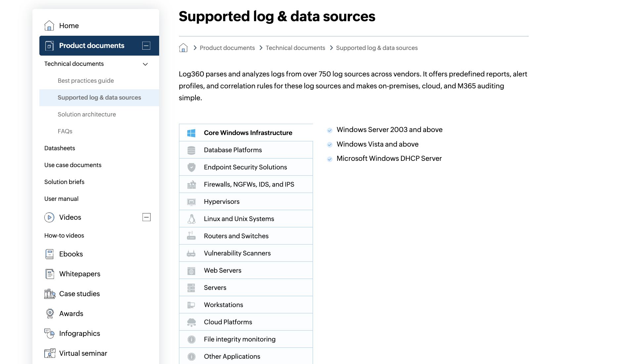624x364 pixels.
Task: Collapse the Technical documents chevron
Action: click(145, 64)
